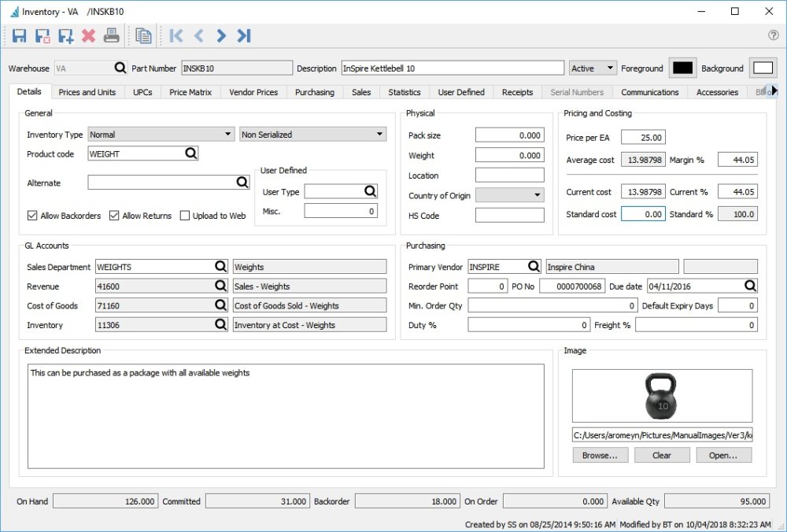Pick the black Foreground color swatch
The width and height of the screenshot is (787, 532).
[682, 68]
